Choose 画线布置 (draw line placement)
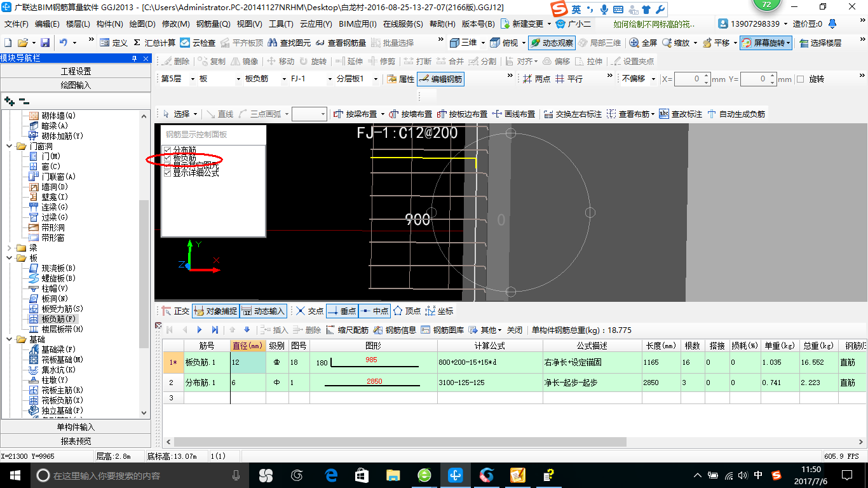 (x=513, y=114)
